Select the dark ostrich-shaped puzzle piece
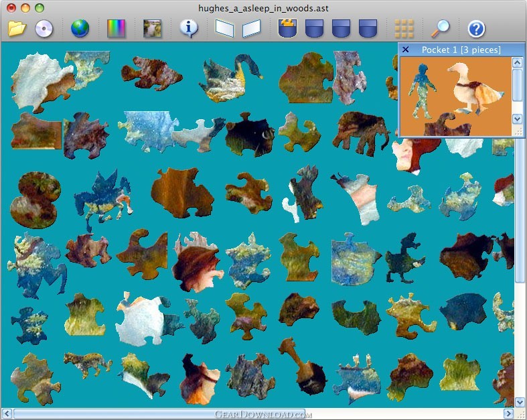This screenshot has height=420, width=527. pyautogui.click(x=404, y=258)
